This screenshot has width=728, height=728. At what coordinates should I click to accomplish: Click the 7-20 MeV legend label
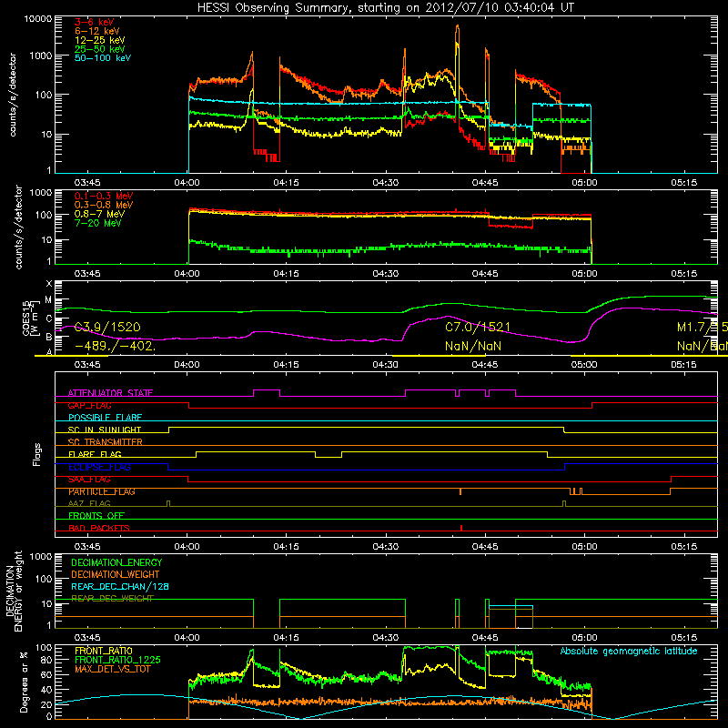(x=98, y=223)
